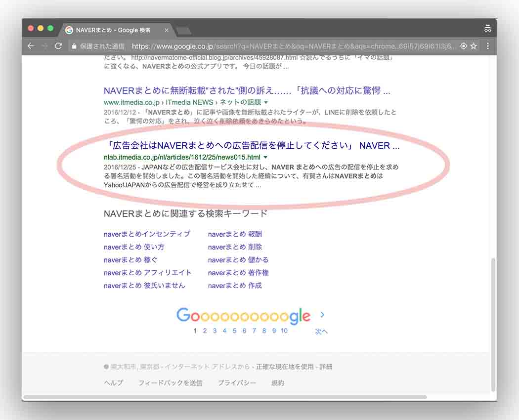519x420 pixels.
Task: Open the 規約 footer link
Action: [x=278, y=383]
